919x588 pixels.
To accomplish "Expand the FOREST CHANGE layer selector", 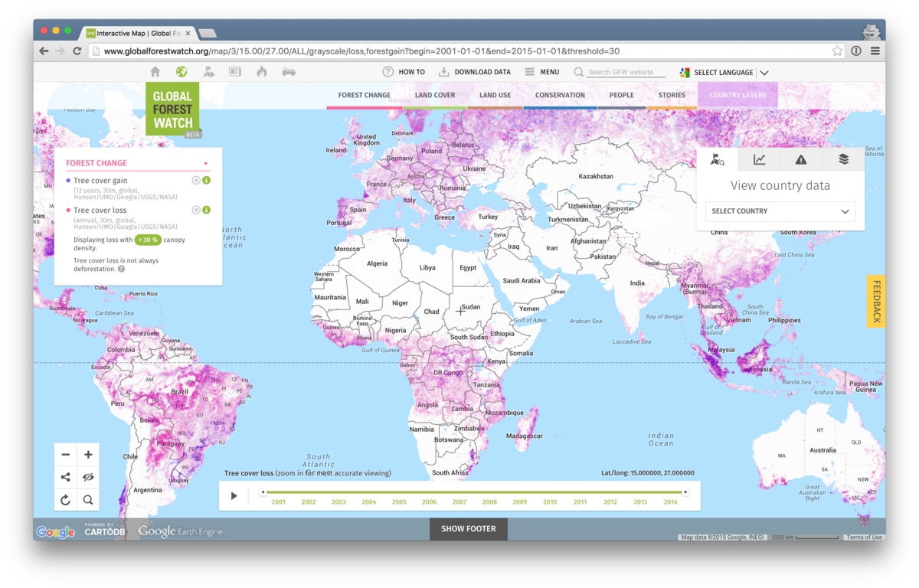I will click(205, 163).
